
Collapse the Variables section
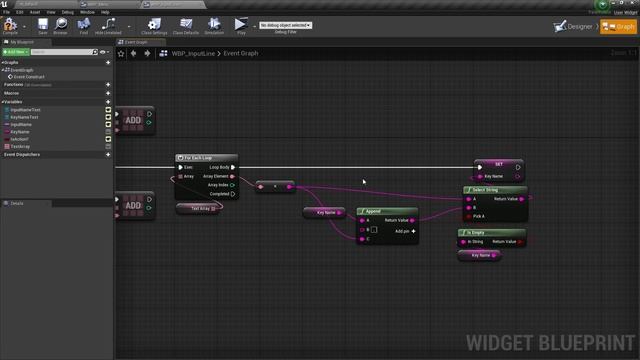point(2,102)
